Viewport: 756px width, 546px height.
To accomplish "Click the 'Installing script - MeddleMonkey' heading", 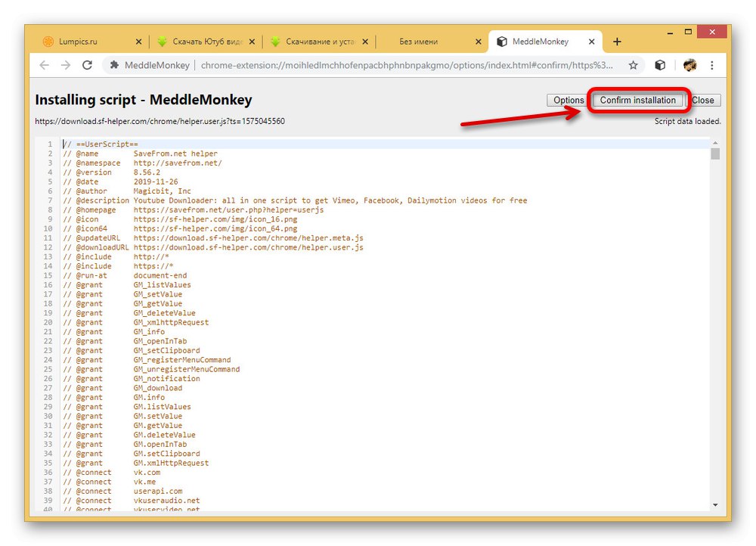I will [143, 100].
